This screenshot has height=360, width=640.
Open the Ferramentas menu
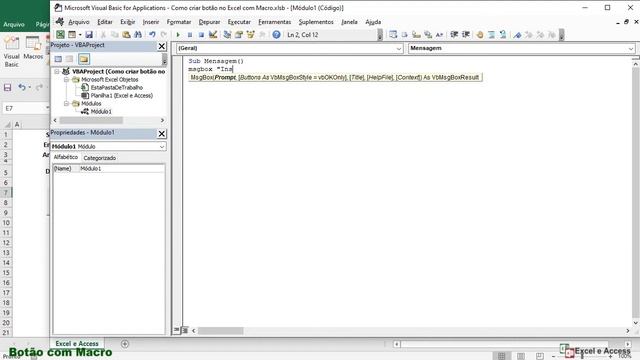[275, 22]
